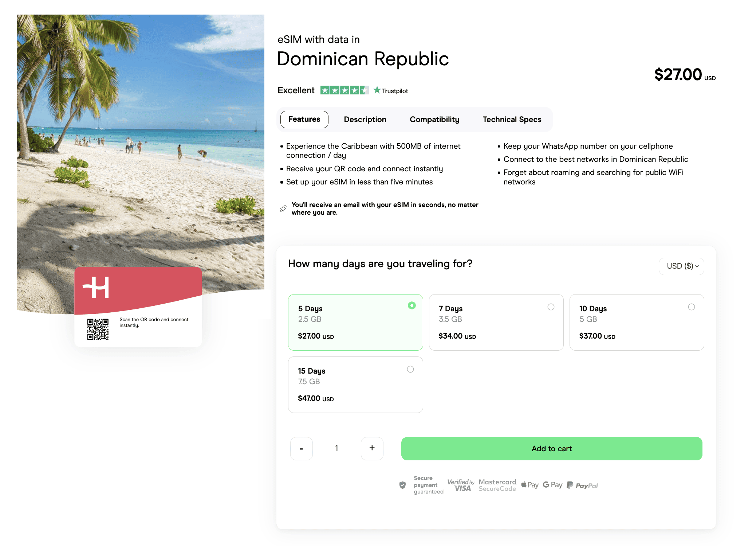Choose the 15 Days 7.5 GB plan
This screenshot has height=546, width=756.
pos(355,385)
